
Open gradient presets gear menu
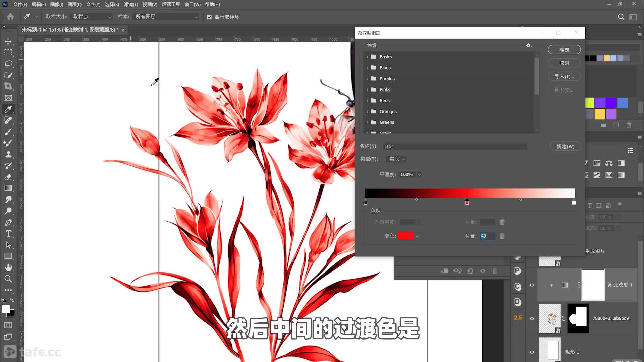[528, 45]
